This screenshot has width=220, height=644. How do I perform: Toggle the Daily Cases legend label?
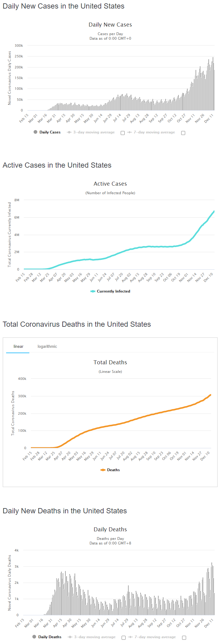pos(50,132)
